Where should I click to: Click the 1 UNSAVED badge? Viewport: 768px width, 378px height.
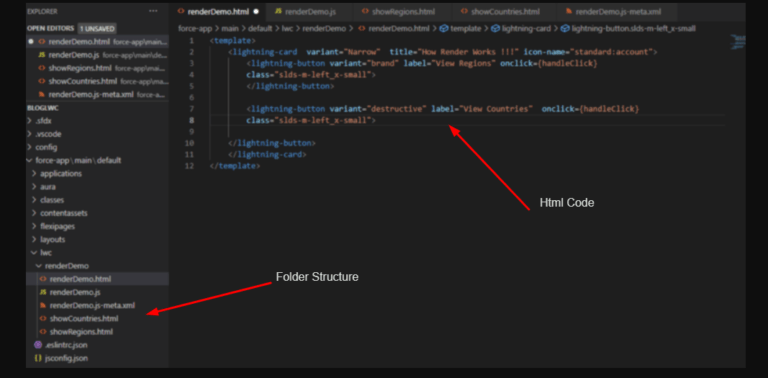(97, 28)
